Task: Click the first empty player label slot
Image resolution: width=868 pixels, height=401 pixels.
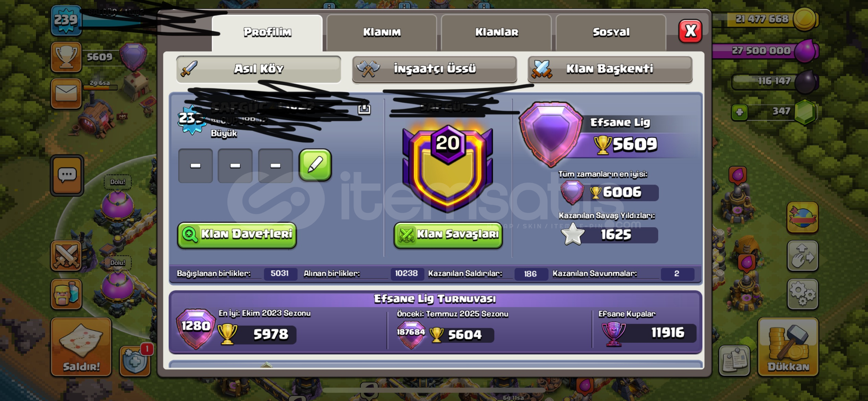Action: coord(195,166)
